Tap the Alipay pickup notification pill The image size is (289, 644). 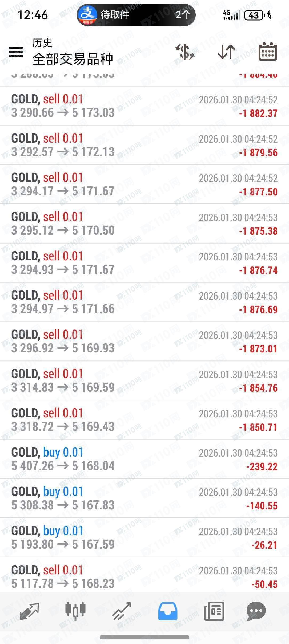(x=136, y=15)
